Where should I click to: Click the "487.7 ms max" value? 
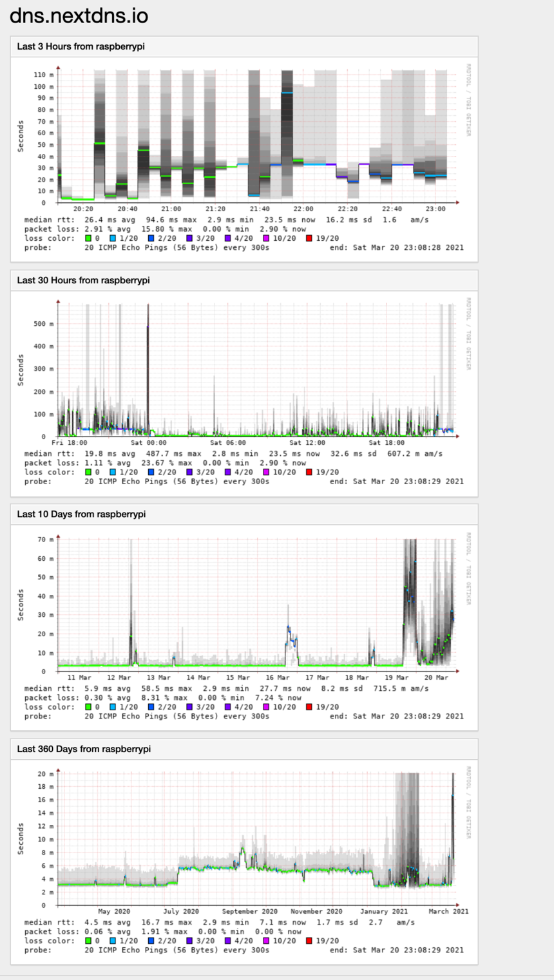[x=169, y=453]
